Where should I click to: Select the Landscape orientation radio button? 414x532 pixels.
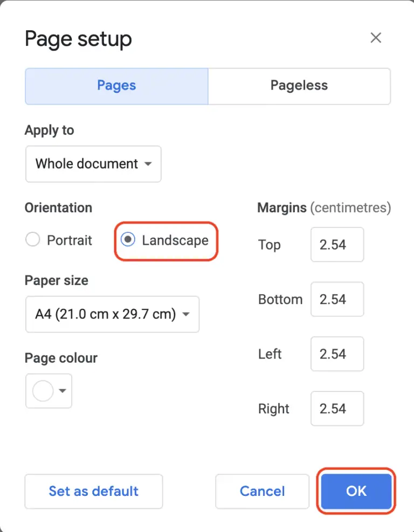(x=128, y=240)
